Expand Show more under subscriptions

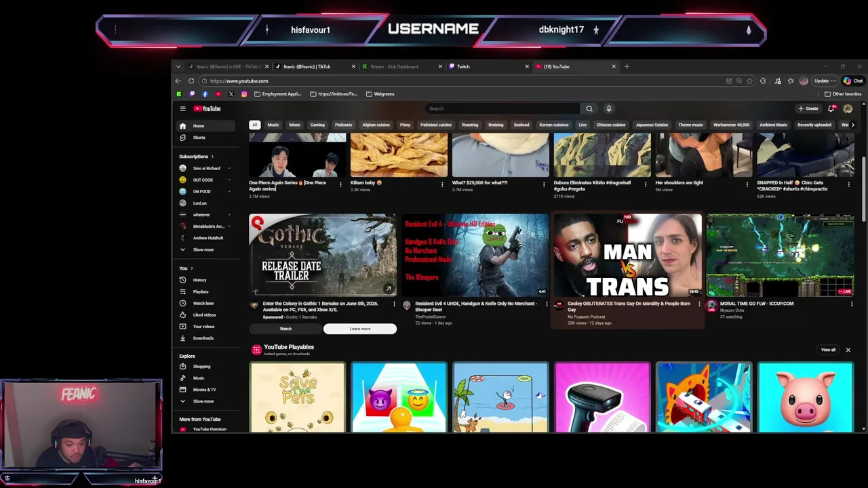tap(206, 249)
